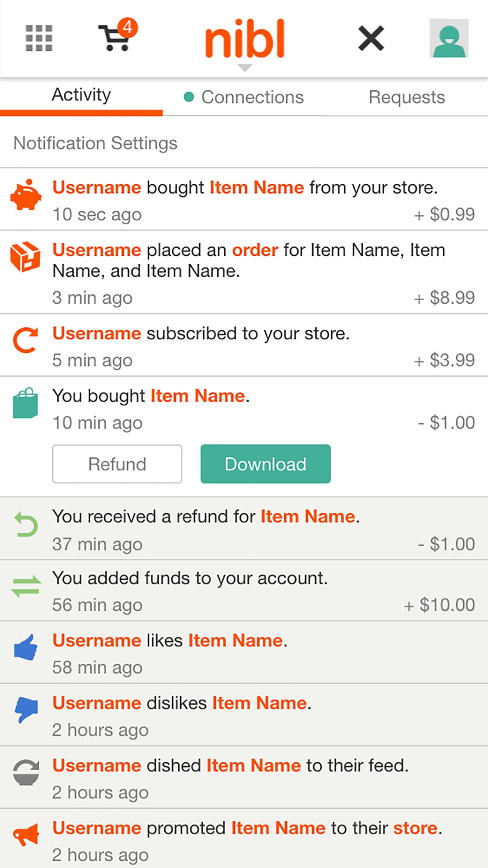Click the blue thumbs-up like icon

tap(26, 647)
